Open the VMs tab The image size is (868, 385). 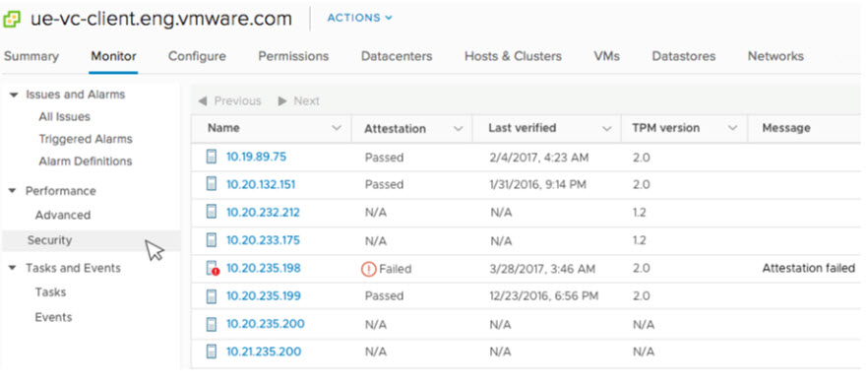[x=606, y=56]
